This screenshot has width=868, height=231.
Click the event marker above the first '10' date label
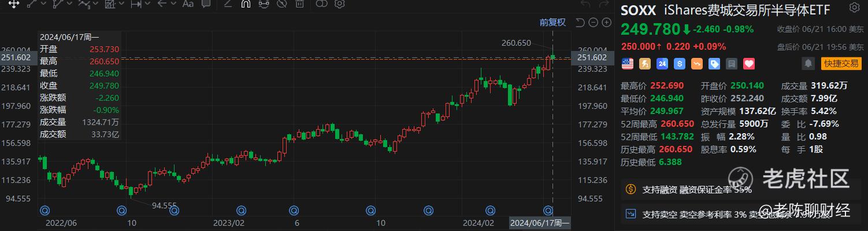[121, 210]
